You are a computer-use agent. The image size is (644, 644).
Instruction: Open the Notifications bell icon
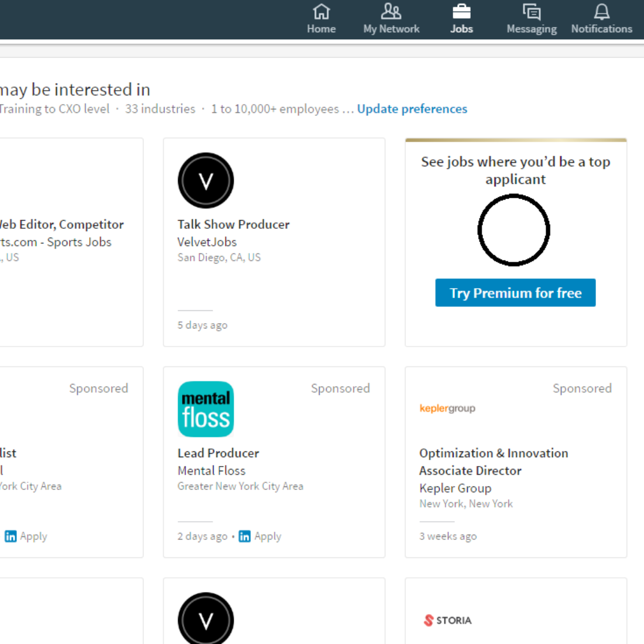click(602, 12)
